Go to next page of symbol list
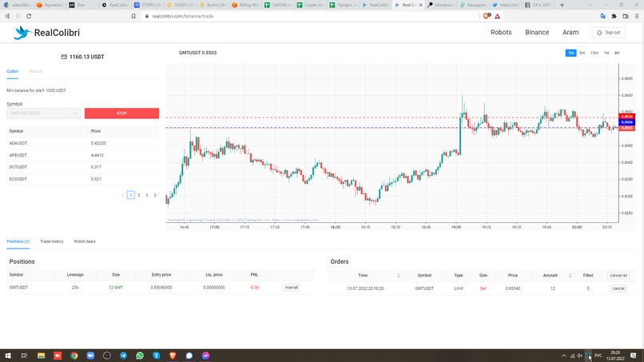The width and height of the screenshot is (644, 362). pos(155,195)
